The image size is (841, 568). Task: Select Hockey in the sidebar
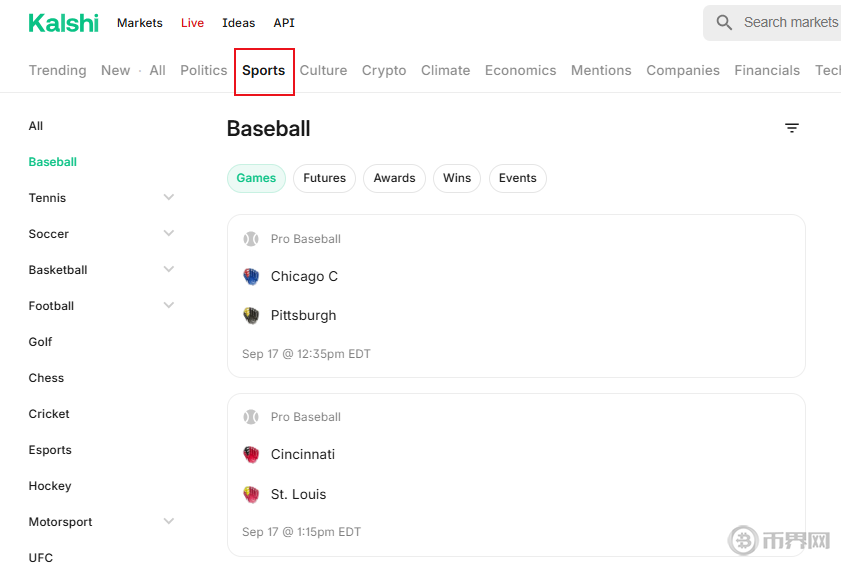coord(50,486)
